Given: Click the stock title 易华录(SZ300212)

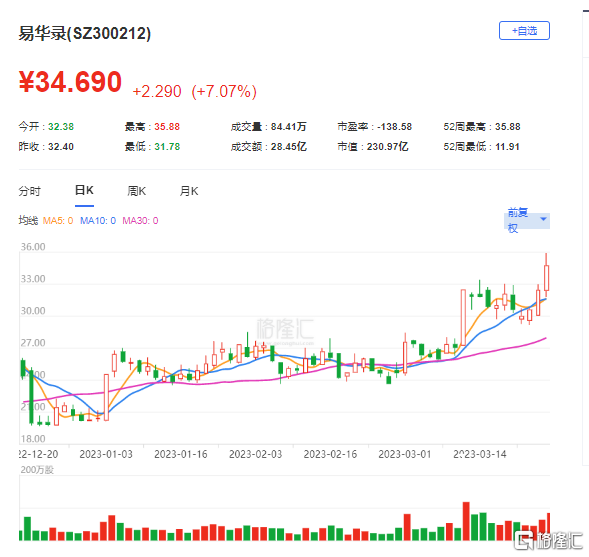Looking at the screenshot, I should (x=85, y=33).
